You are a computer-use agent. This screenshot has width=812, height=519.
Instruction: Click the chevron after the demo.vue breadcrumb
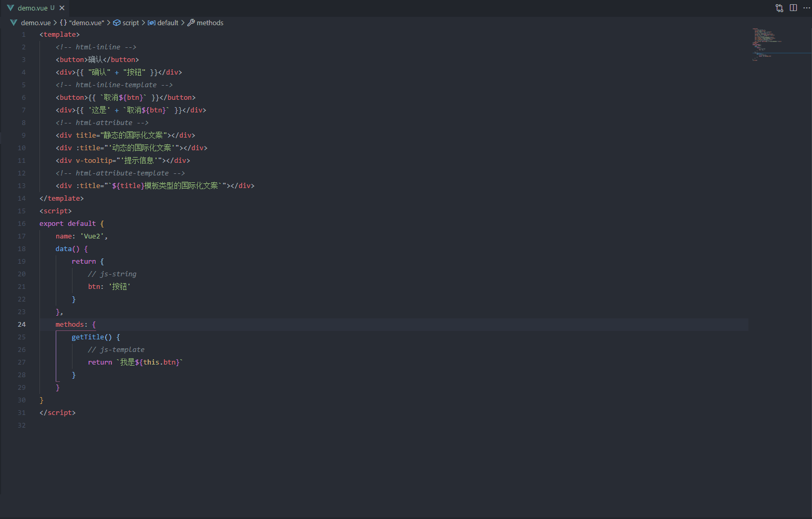55,23
